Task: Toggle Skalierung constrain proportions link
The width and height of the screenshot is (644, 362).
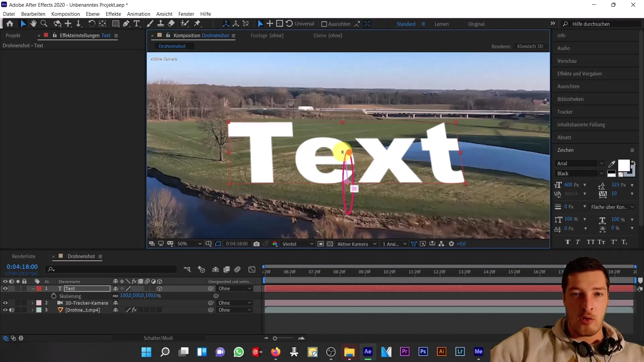Action: coord(115,296)
